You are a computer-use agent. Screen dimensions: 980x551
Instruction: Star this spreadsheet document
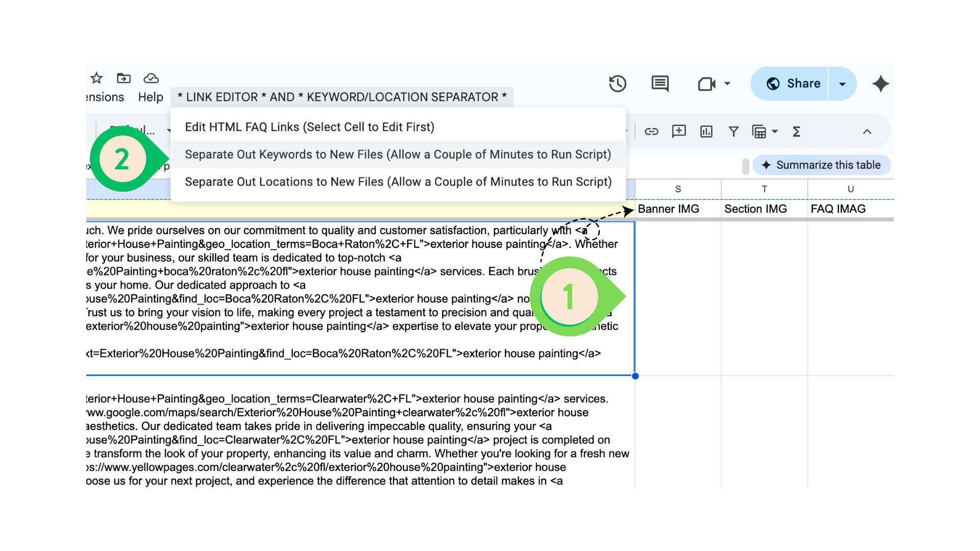coord(96,78)
